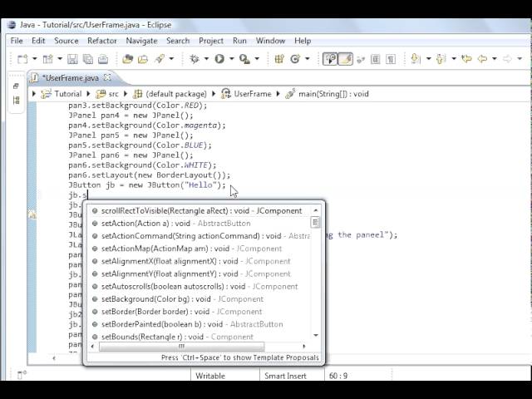Open the External Tools dropdown arrow
532x399 pixels.
coord(257,59)
